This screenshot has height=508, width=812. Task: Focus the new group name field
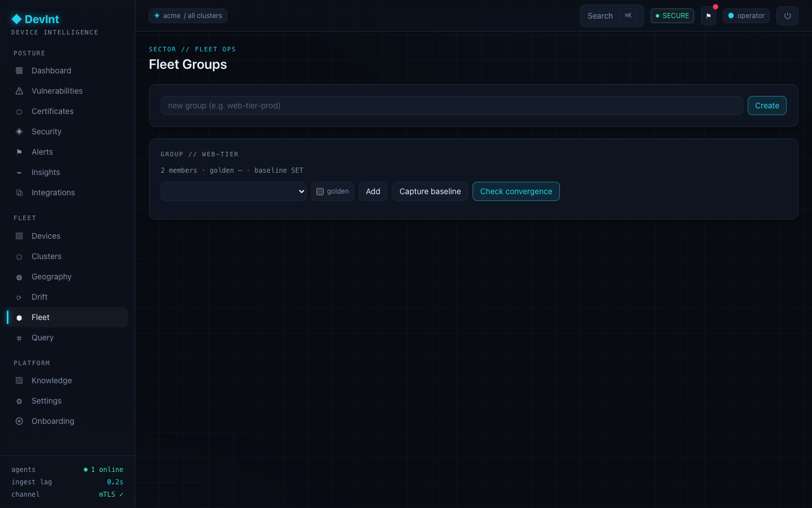click(x=452, y=106)
